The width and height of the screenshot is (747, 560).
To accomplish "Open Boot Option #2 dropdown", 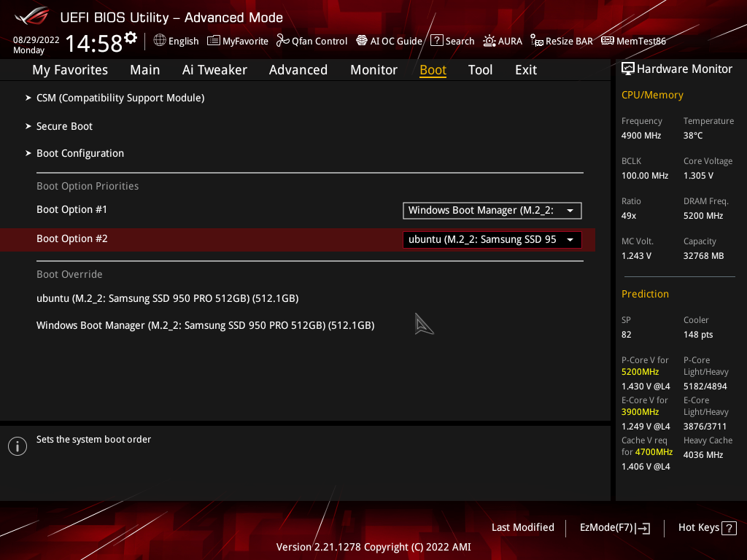I will 492,239.
